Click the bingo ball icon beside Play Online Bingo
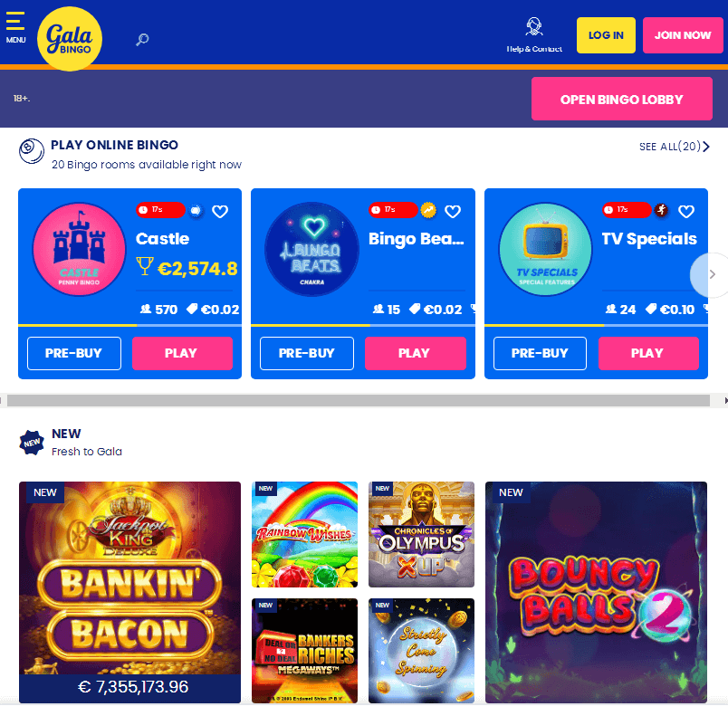The height and width of the screenshot is (716, 728). [x=32, y=151]
